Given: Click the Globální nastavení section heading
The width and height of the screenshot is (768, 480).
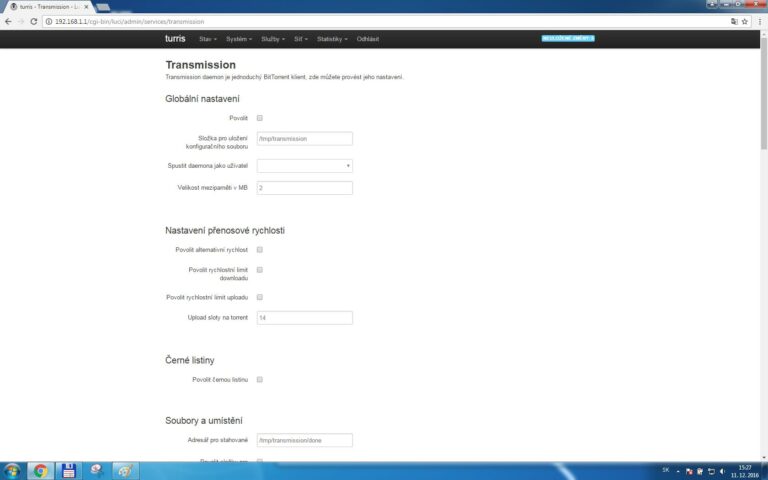Looking at the screenshot, I should [202, 99].
